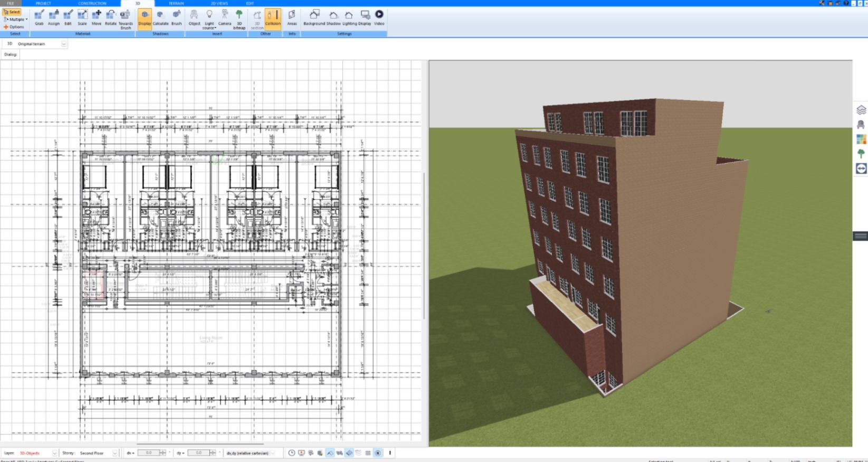Viewport: 868px width, 462px height.
Task: Click the dx value input field
Action: coord(148,453)
